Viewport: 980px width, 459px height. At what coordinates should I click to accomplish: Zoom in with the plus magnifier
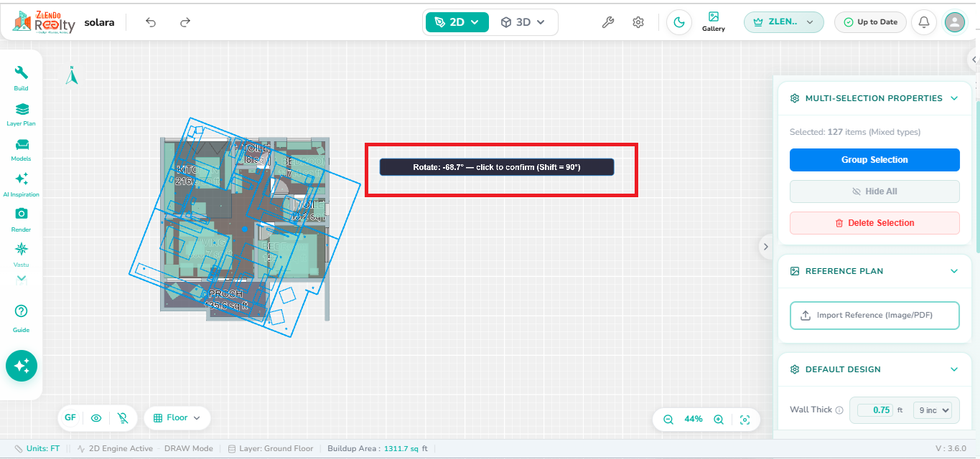[719, 420]
